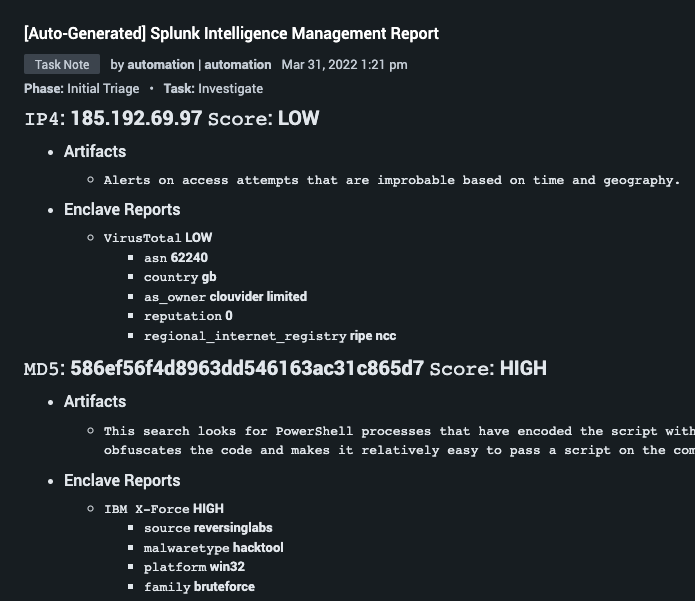Click the country gb entry
This screenshot has width=695, height=601.
pos(180,277)
